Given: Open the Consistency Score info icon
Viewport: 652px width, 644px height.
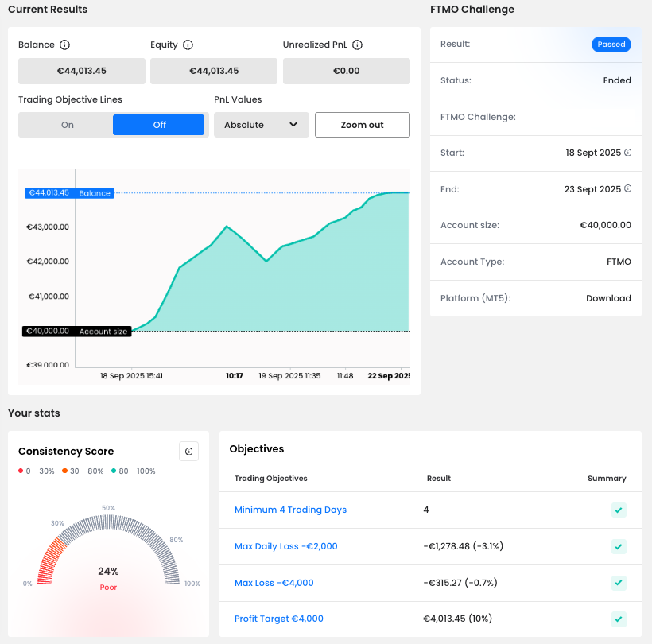Looking at the screenshot, I should coord(188,452).
